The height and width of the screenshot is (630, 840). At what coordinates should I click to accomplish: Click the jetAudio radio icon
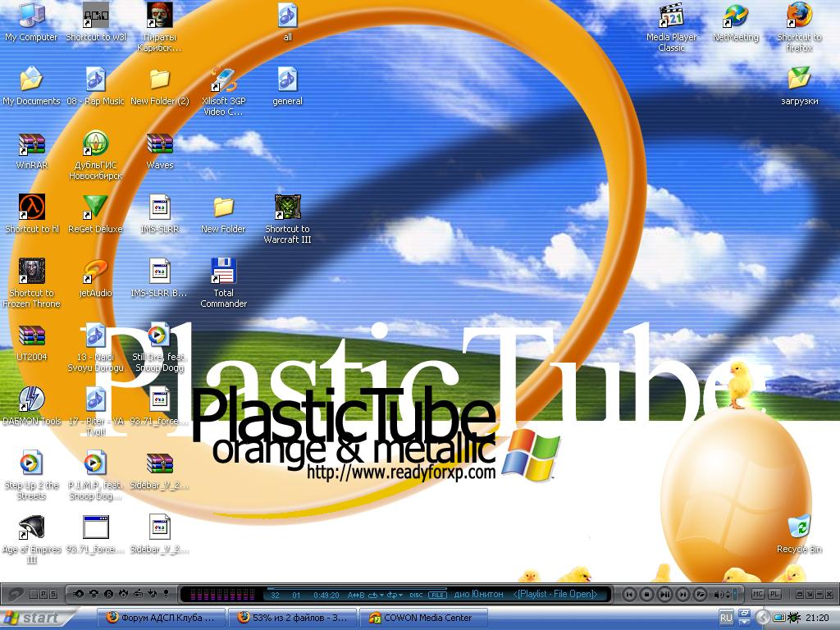(x=138, y=594)
